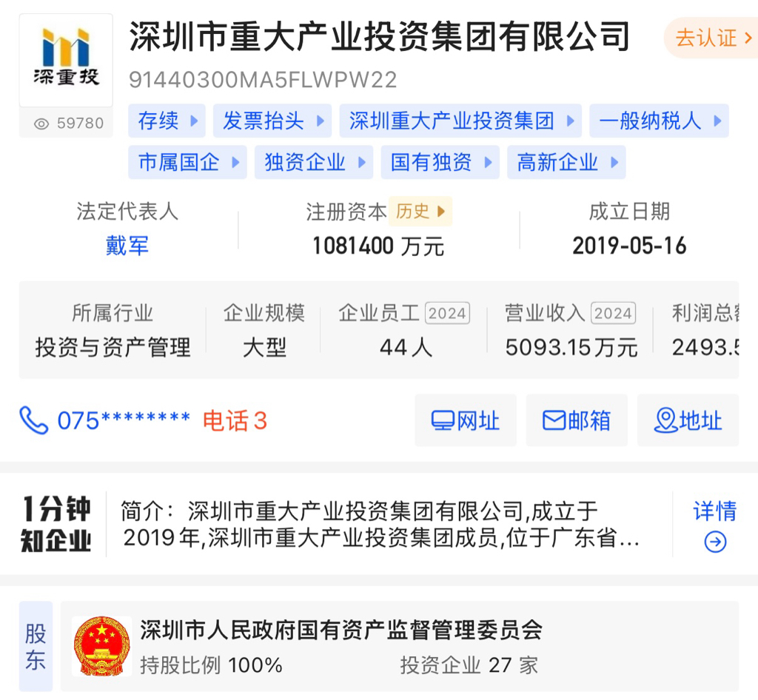Image resolution: width=758 pixels, height=700 pixels.
Task: Click the 地址 address button
Action: pos(688,420)
